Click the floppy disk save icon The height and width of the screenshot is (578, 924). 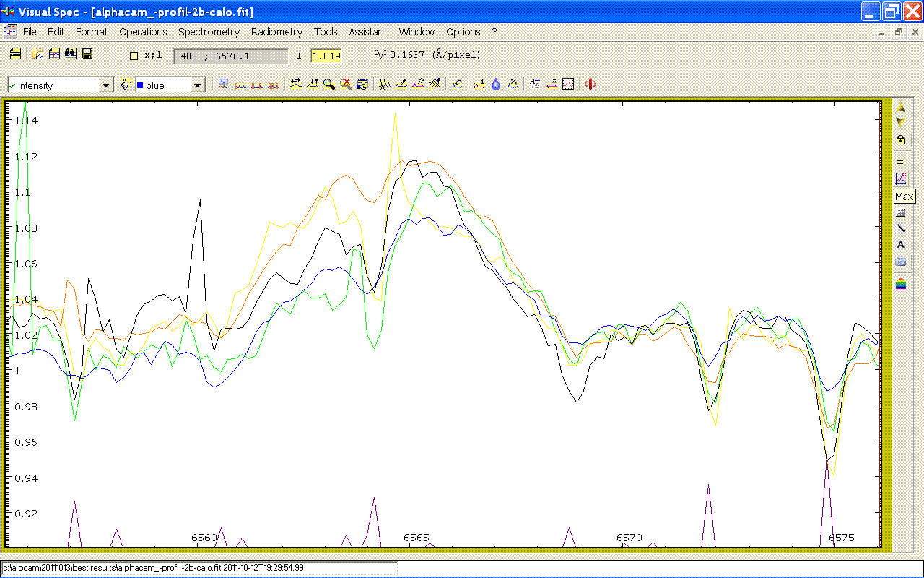point(87,54)
